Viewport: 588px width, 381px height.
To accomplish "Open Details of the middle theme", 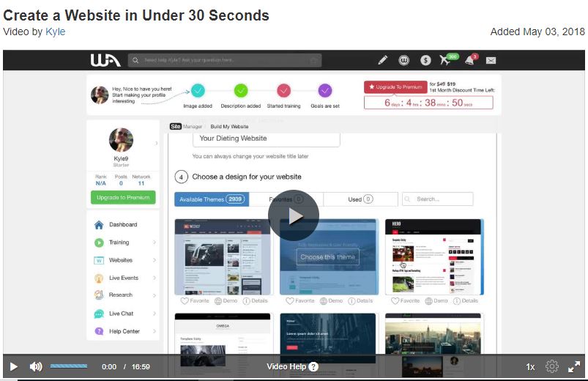I will (360, 300).
